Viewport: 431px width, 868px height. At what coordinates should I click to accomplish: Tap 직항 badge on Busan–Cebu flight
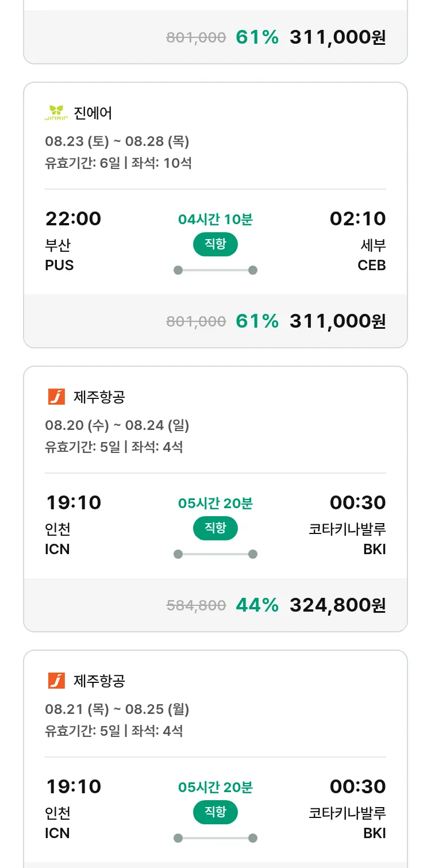coord(215,244)
